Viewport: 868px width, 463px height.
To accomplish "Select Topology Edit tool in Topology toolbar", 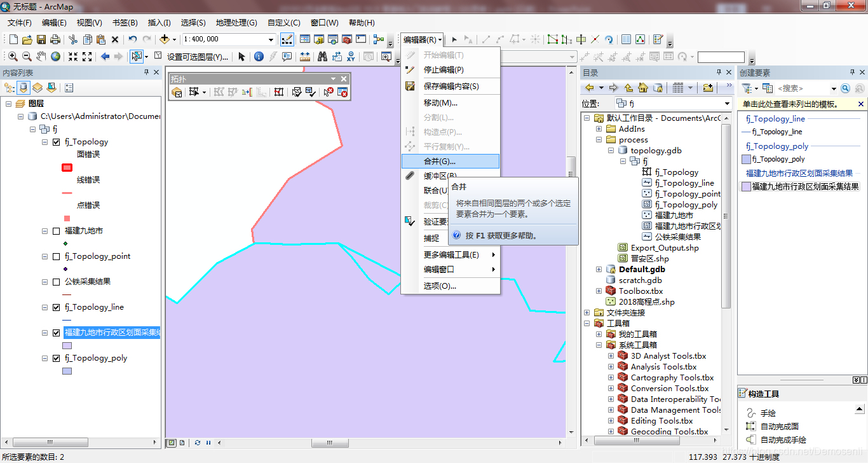I will (x=195, y=92).
